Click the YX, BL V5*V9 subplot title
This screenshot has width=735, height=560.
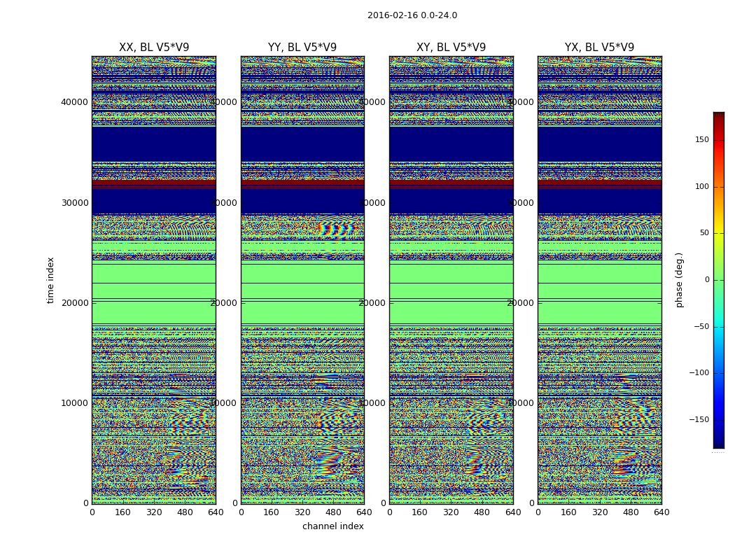599,48
